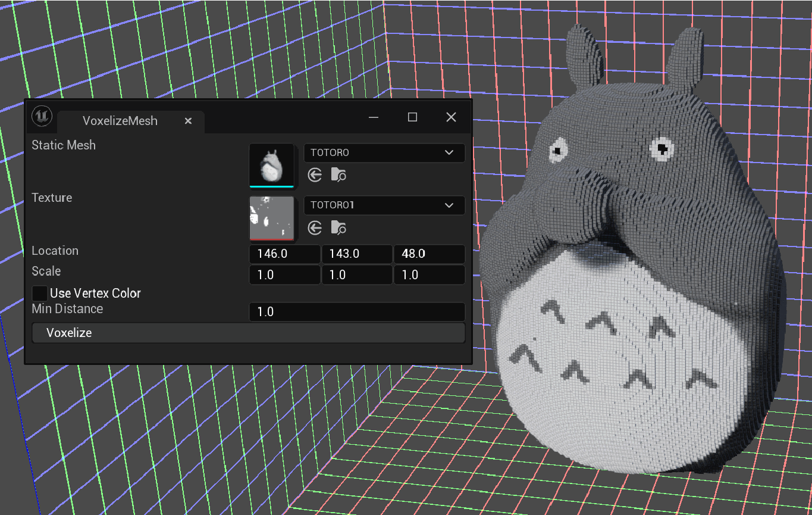Edit the Min Distance value field

coord(356,312)
